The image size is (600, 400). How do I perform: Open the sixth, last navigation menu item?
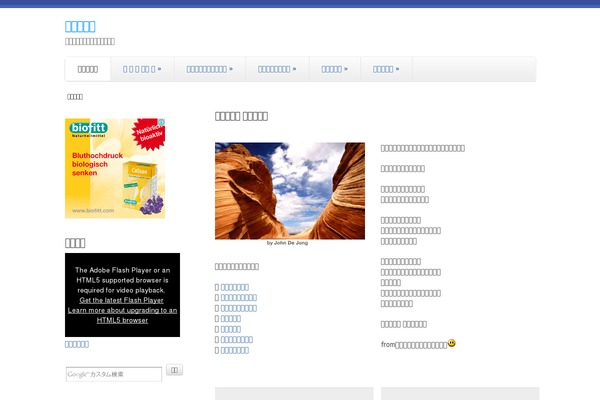386,69
